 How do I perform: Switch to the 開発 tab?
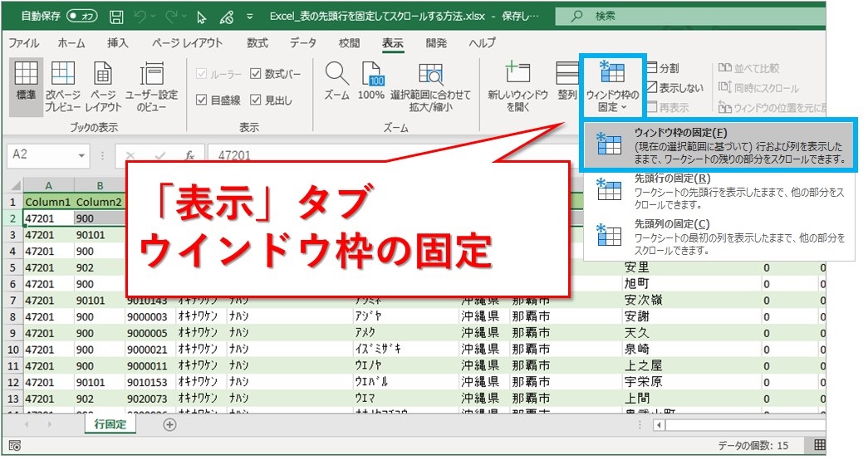(x=436, y=42)
